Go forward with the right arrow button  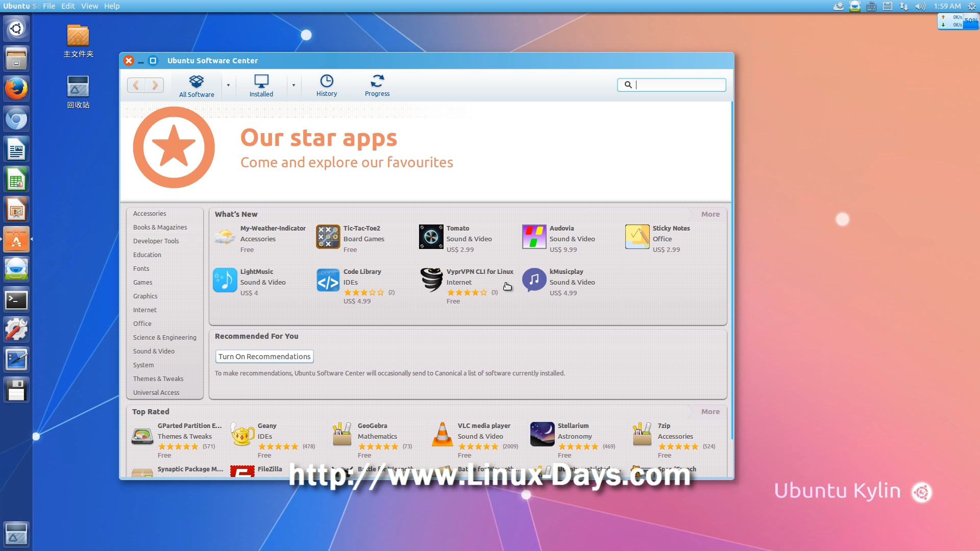tap(155, 85)
